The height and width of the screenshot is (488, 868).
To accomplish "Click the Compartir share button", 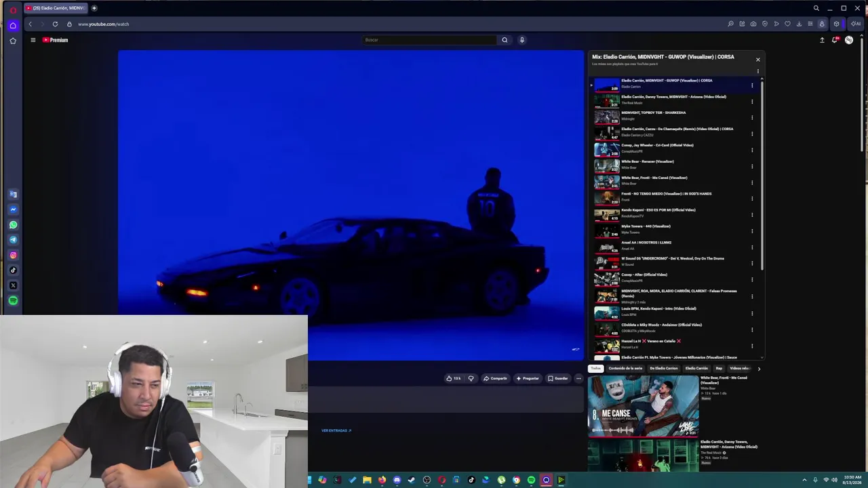I will [495, 378].
